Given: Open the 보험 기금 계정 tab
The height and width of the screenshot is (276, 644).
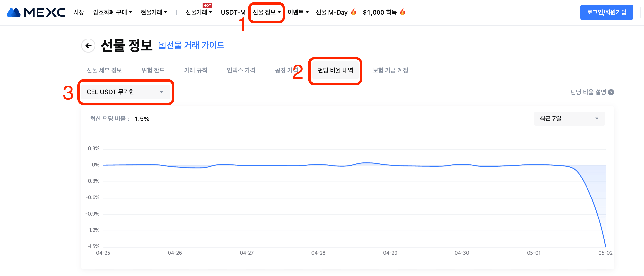Looking at the screenshot, I should [390, 70].
